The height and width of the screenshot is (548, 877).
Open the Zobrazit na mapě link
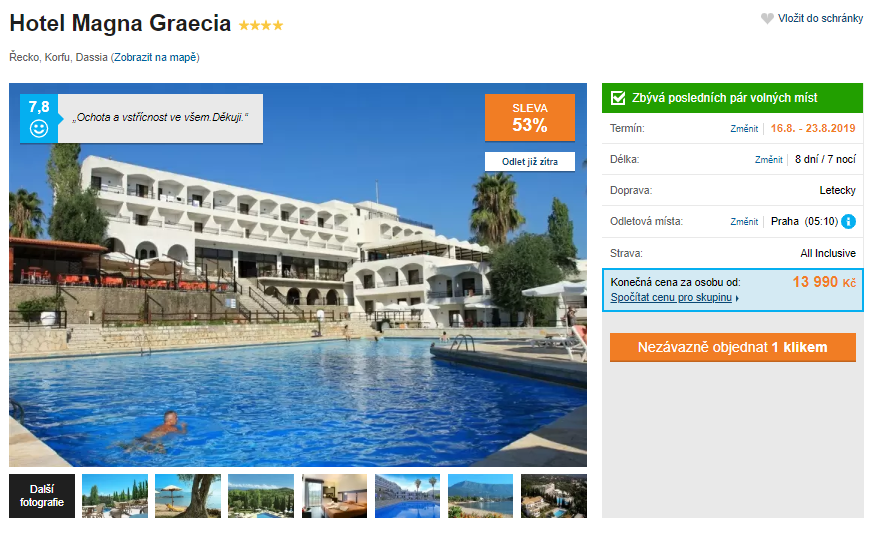(155, 57)
